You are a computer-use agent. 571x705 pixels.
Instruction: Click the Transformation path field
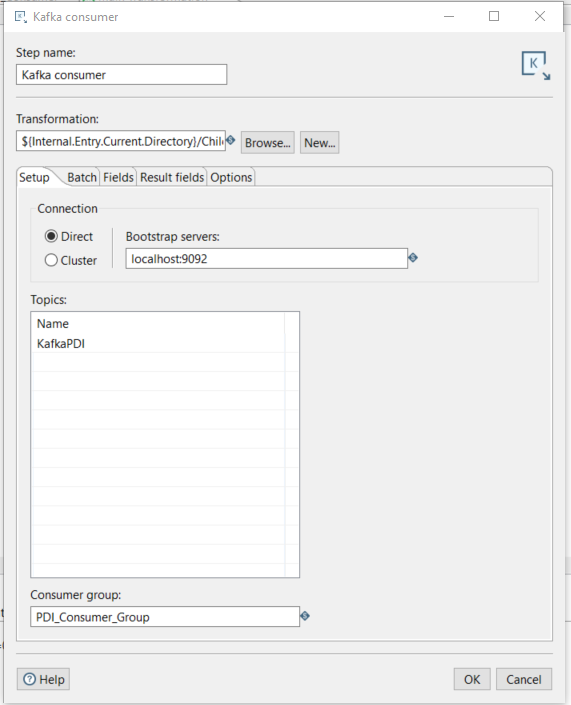121,141
